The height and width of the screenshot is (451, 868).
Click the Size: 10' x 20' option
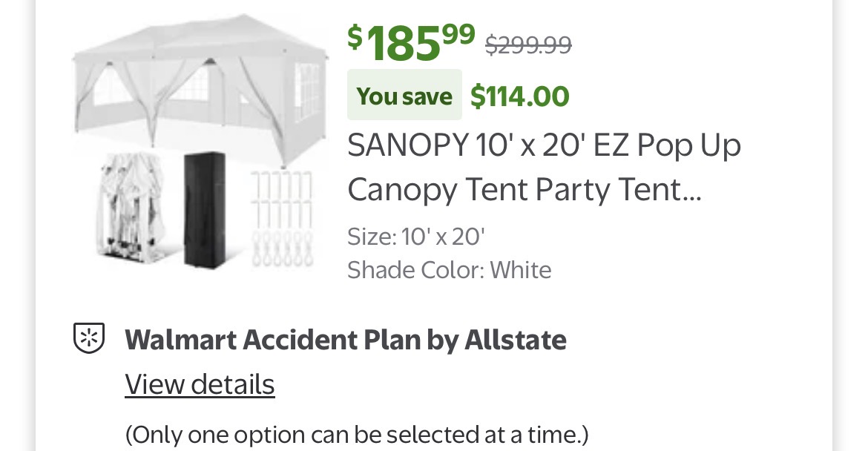click(x=415, y=235)
